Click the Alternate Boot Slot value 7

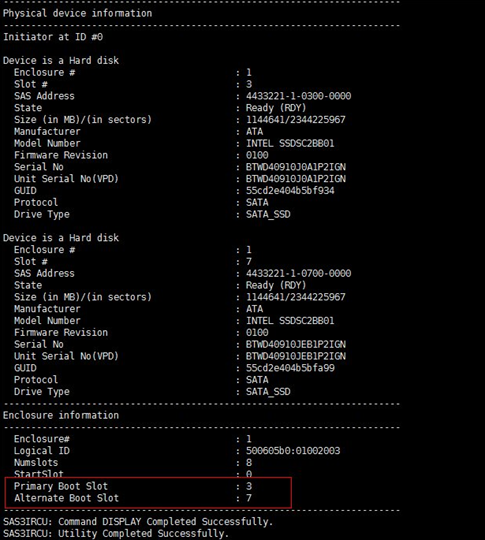249,498
